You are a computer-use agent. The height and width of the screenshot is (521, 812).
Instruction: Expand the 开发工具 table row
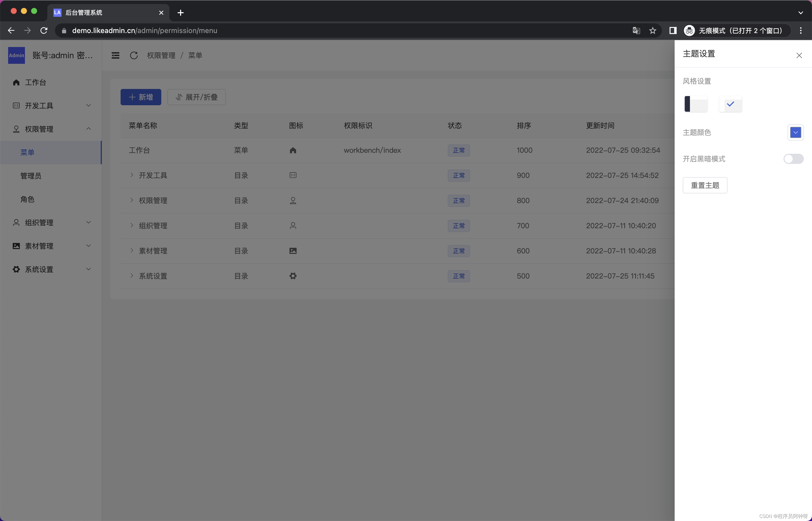(x=132, y=175)
